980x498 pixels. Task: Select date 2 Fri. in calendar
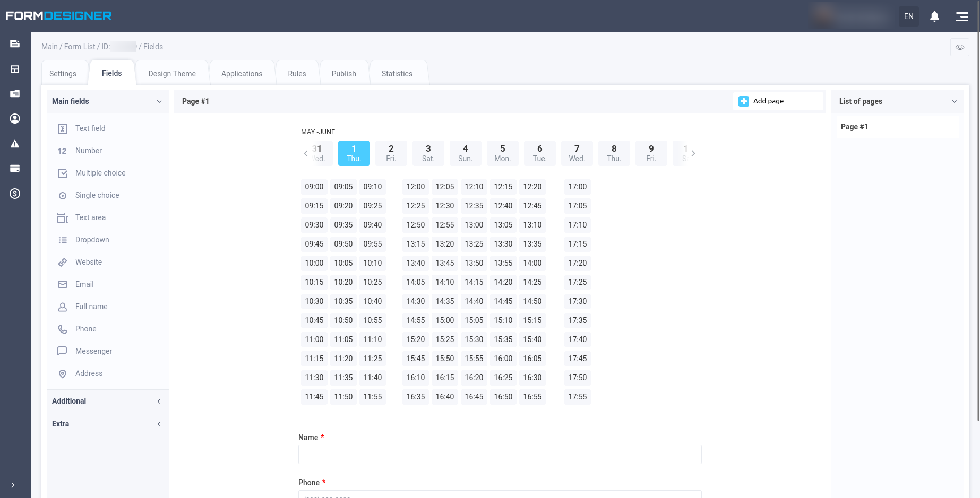[x=391, y=153]
